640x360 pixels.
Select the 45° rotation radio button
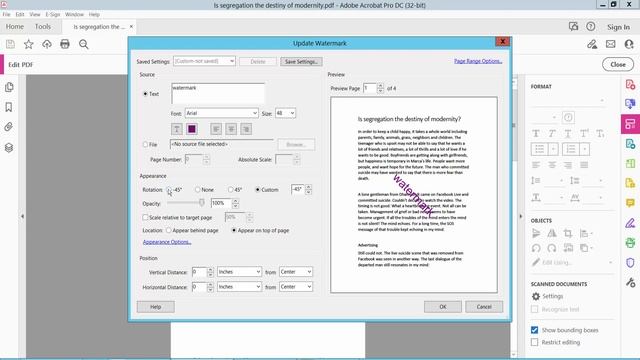tap(231, 190)
